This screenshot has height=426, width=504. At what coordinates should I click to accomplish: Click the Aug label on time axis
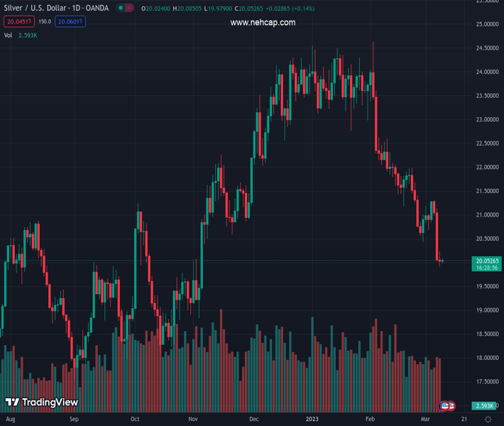(x=11, y=420)
